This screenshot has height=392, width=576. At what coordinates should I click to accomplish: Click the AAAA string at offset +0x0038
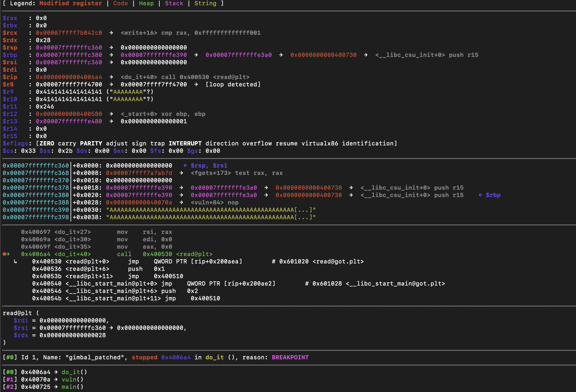(x=211, y=217)
